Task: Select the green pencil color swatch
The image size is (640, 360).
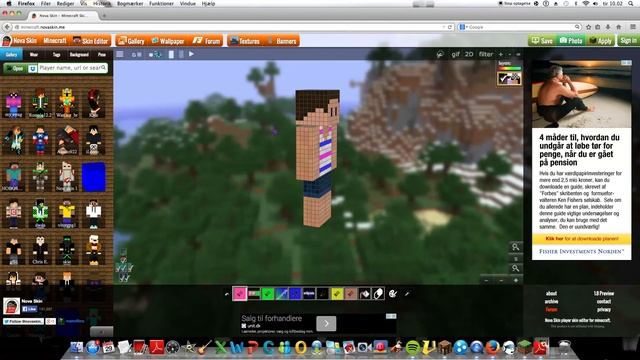Action: [267, 293]
